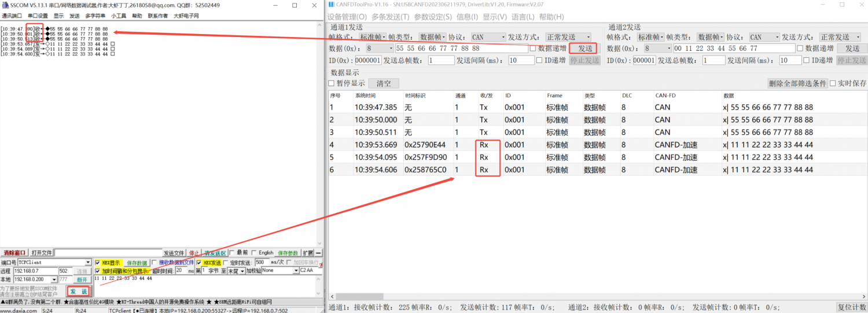The width and height of the screenshot is (868, 313).
Task: Click the SSCOM panel collapse dash button
Action: pyautogui.click(x=318, y=253)
